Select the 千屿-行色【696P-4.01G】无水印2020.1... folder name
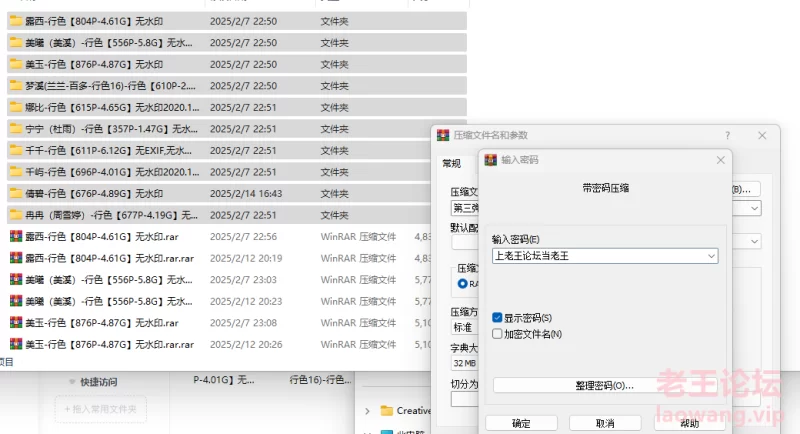This screenshot has height=434, width=800. coord(112,172)
